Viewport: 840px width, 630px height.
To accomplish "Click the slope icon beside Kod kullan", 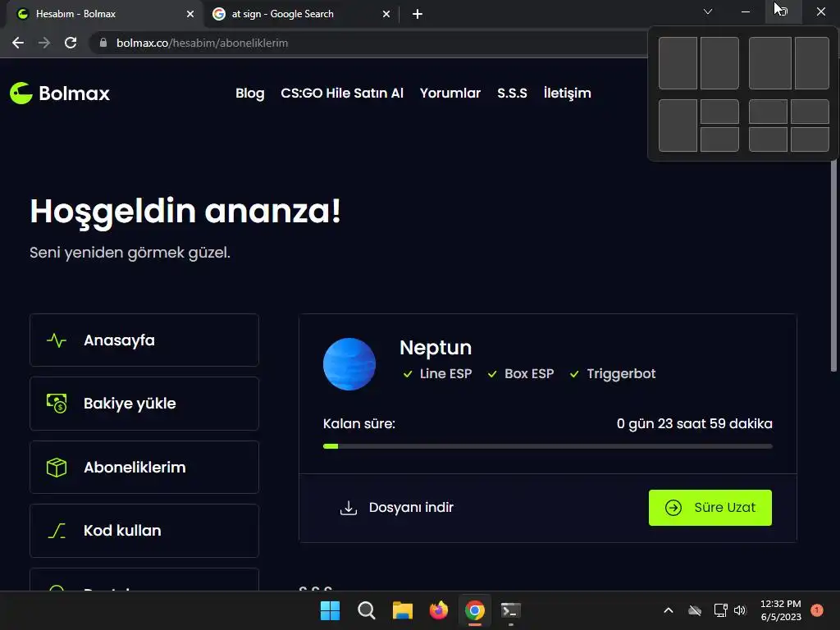I will tap(57, 531).
